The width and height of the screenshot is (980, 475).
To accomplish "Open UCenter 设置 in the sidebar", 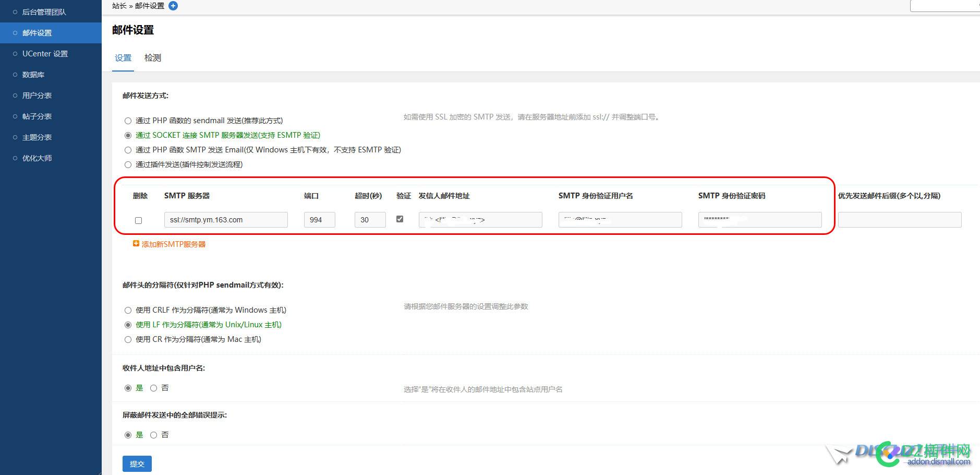I will coord(45,54).
